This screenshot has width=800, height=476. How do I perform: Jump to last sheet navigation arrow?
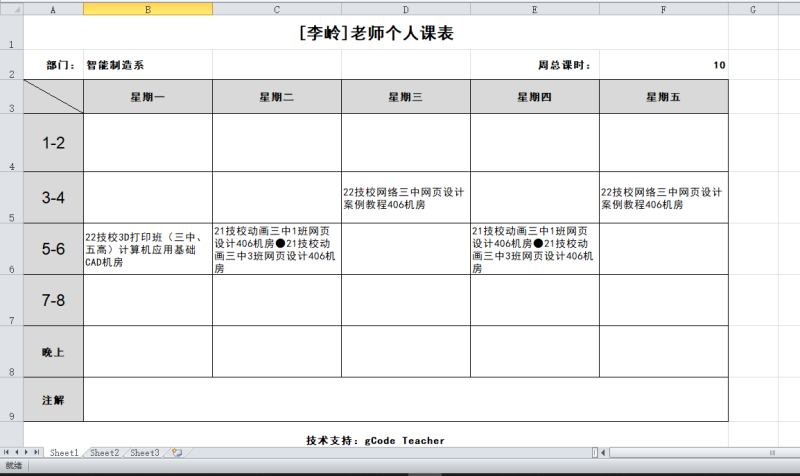(x=38, y=453)
